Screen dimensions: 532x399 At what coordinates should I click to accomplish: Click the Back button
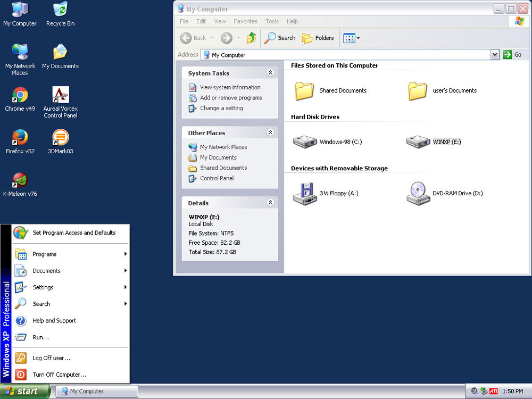194,38
